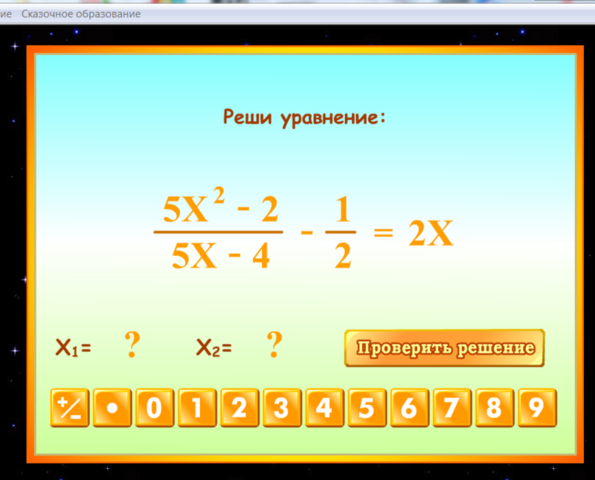Screen dimensions: 595x480
Task: Click the 2X right side of equation
Action: coord(431,233)
